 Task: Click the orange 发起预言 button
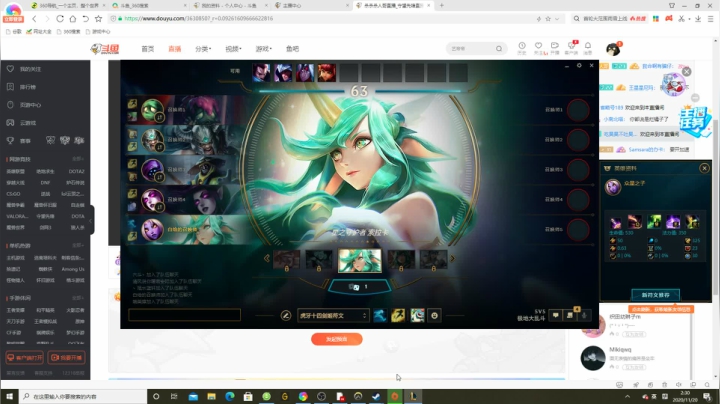[x=337, y=339]
